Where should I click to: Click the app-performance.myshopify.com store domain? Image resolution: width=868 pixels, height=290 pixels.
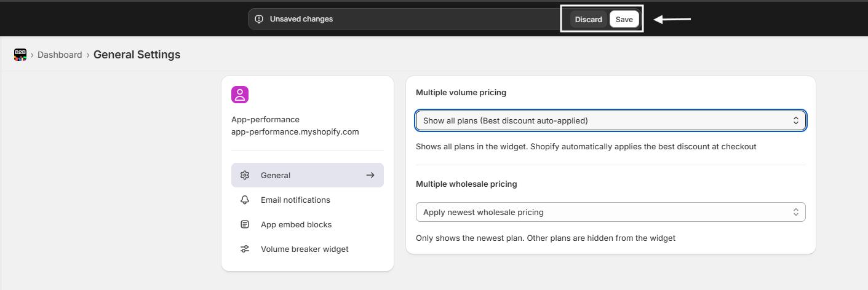pos(295,131)
